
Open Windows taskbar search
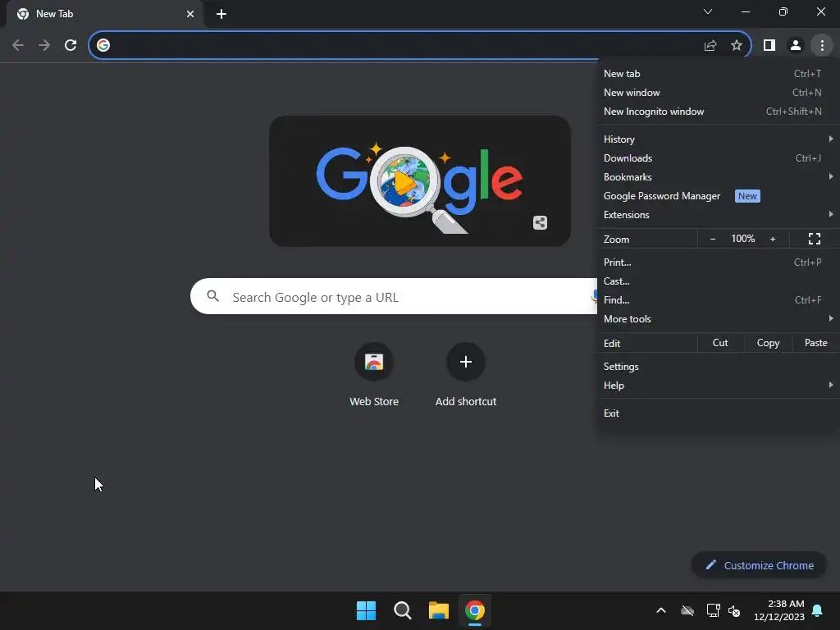click(402, 610)
